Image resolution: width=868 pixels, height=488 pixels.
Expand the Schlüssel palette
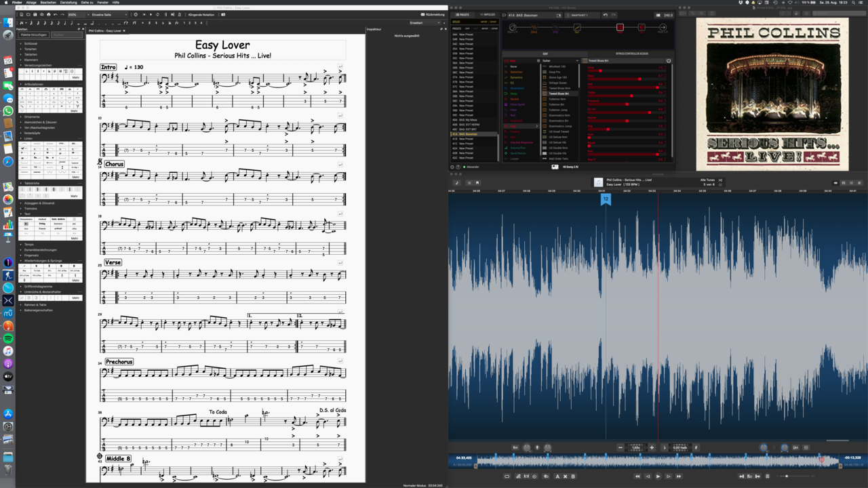(x=31, y=43)
